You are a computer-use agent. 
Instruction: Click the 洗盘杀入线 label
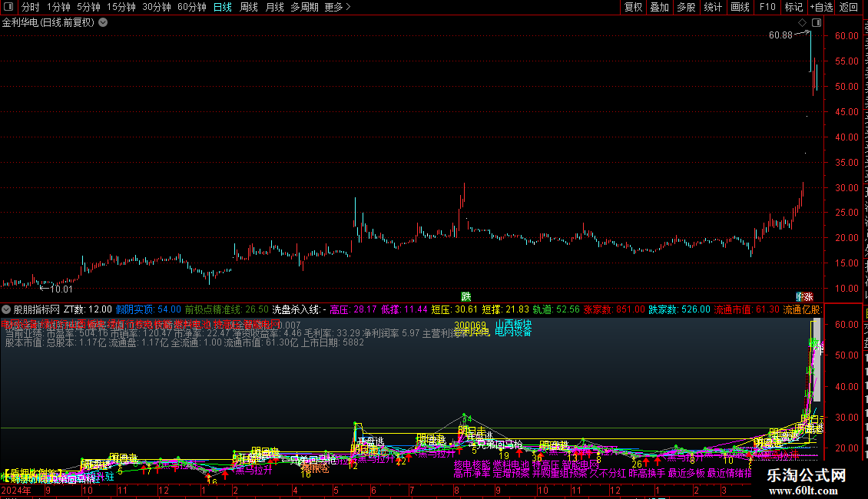click(x=297, y=309)
